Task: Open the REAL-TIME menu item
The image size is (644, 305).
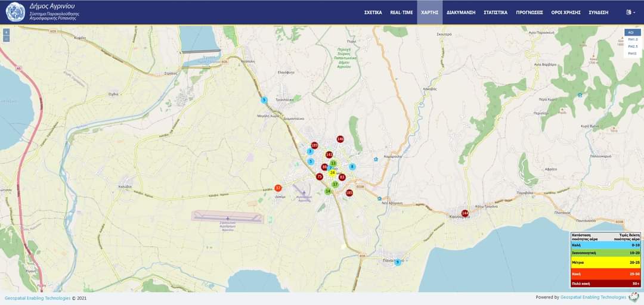Action: click(x=401, y=12)
